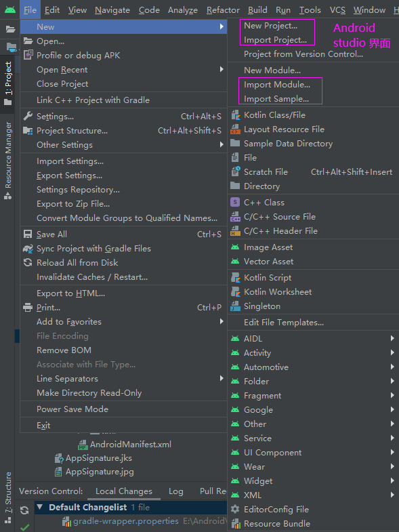Expand the Other Settings submenu arrow
Screen dimensions: 399x532
(222, 144)
